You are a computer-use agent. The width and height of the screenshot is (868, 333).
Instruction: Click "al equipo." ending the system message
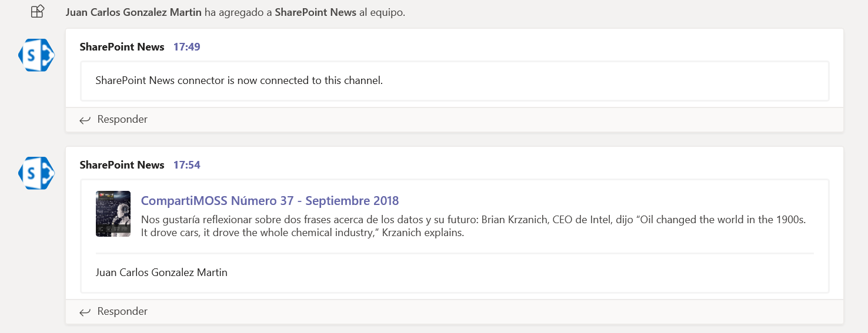coord(382,12)
